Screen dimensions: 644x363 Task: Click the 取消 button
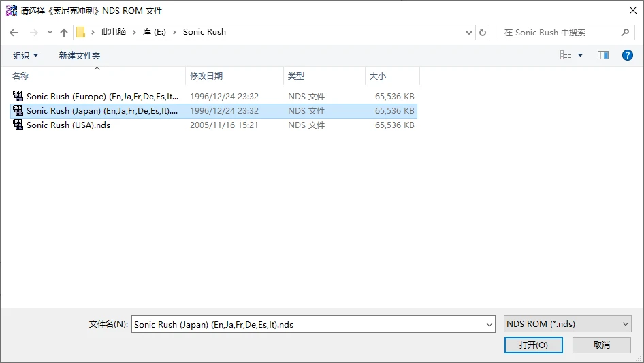[602, 345]
